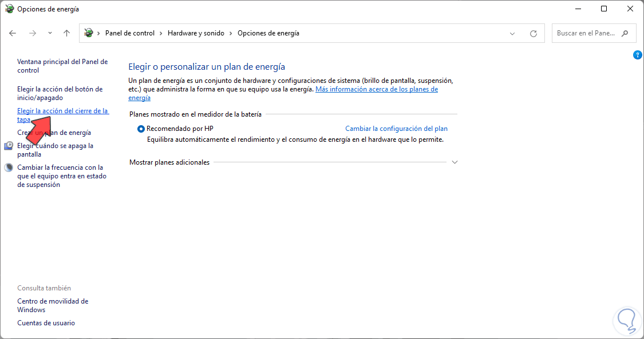The width and height of the screenshot is (644, 339).
Task: Open Elegir la acción del cierre de la tapa
Action: click(x=63, y=115)
